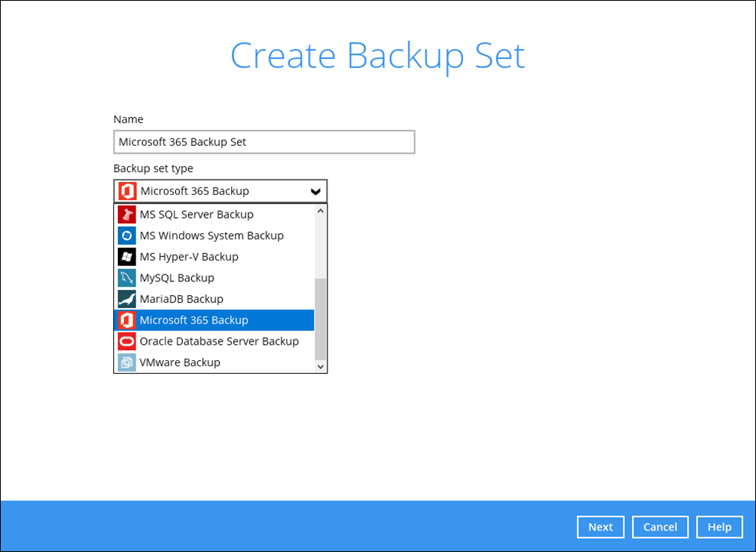Click the MariaDB seal icon
756x552 pixels.
click(127, 299)
